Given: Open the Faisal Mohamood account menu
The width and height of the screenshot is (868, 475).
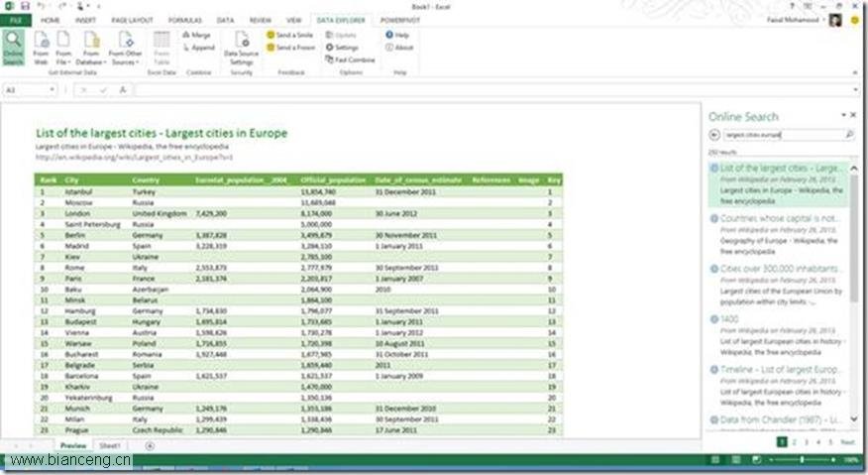Looking at the screenshot, I should click(x=794, y=21).
